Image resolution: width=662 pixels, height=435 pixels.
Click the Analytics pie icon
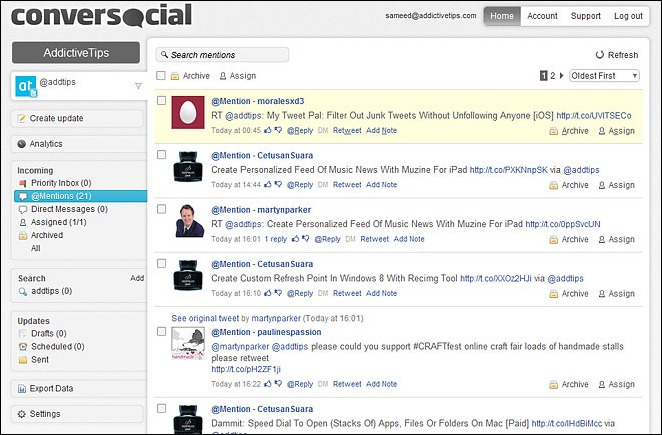22,144
